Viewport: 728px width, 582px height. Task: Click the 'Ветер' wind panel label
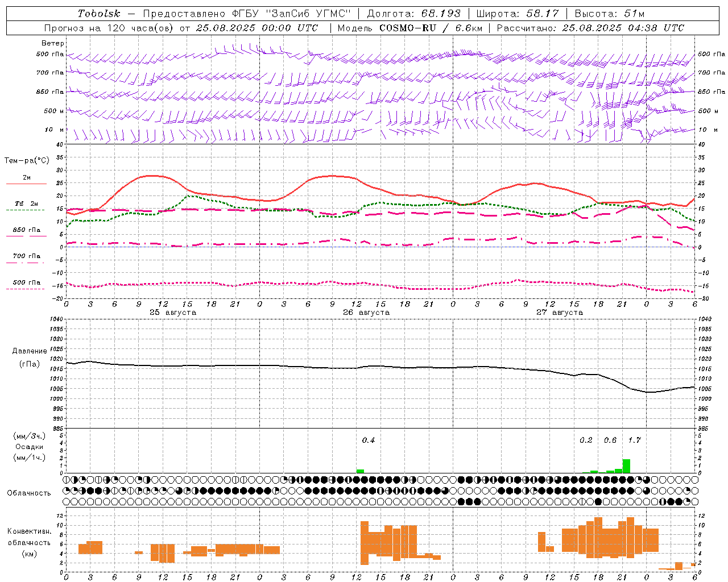pos(53,43)
